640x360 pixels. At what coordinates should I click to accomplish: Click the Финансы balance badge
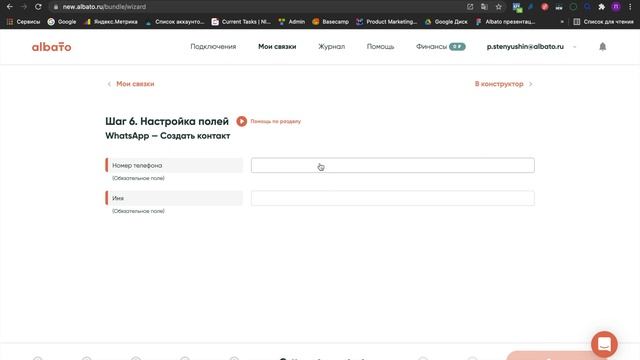457,47
